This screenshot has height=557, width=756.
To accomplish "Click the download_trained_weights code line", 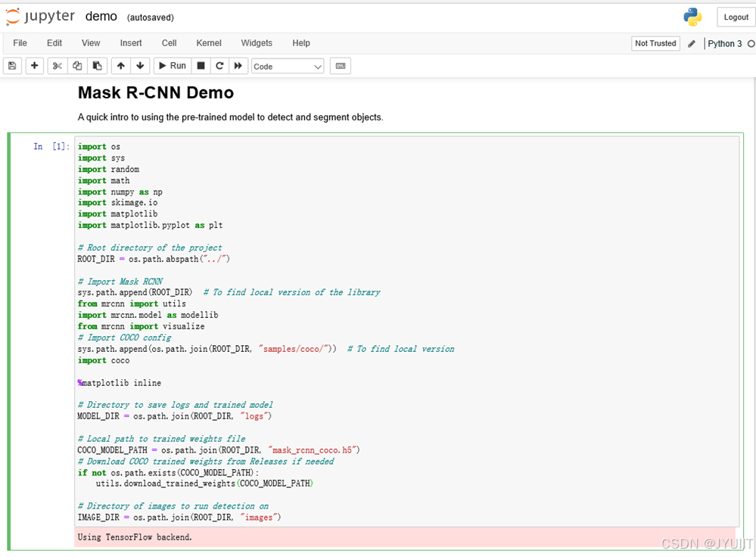I will pos(204,484).
